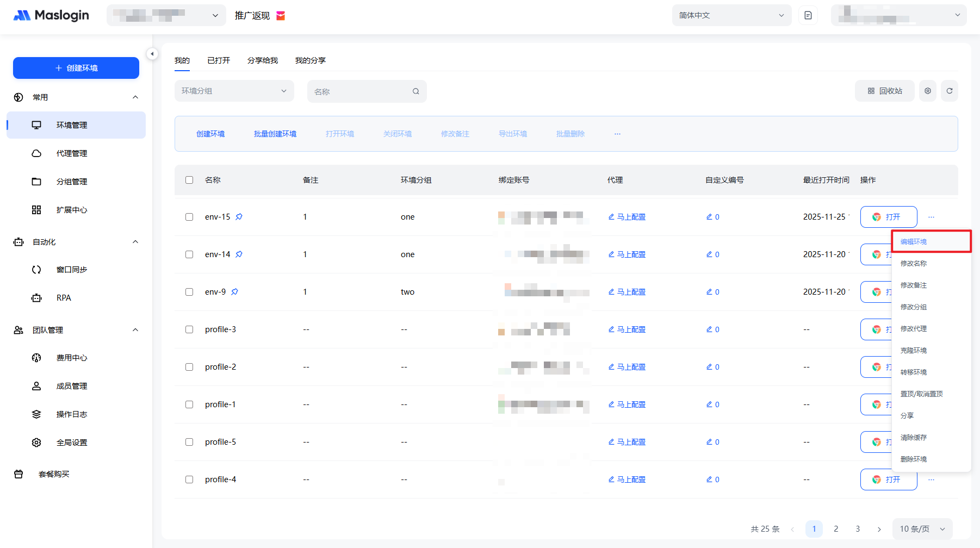
Task: Click the red gift icon beside 推广返现
Action: coord(281,16)
